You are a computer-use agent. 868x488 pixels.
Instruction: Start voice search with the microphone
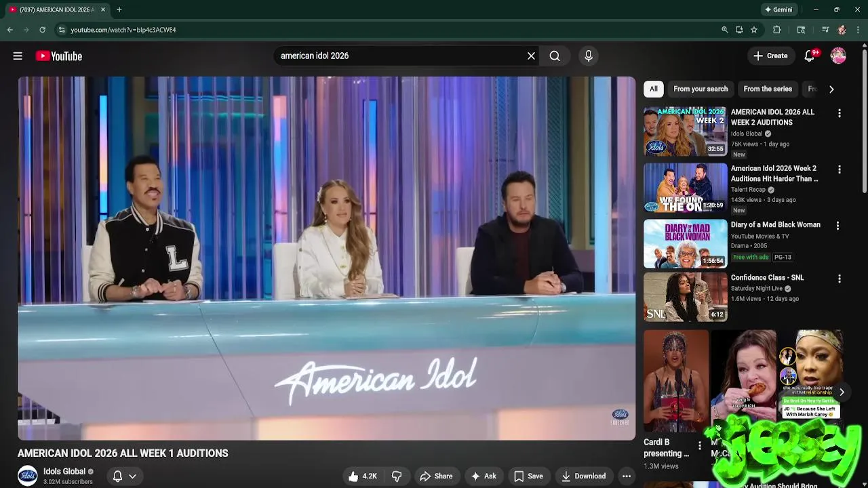pyautogui.click(x=589, y=56)
